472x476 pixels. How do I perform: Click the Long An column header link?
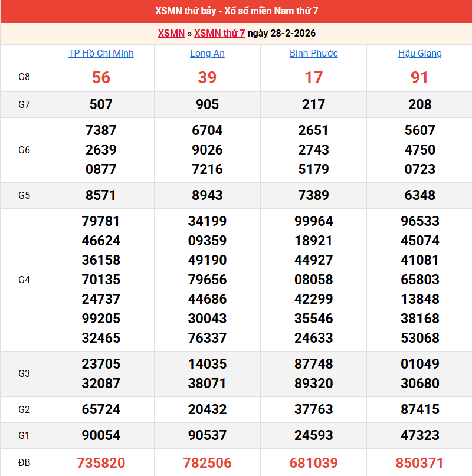(x=207, y=54)
